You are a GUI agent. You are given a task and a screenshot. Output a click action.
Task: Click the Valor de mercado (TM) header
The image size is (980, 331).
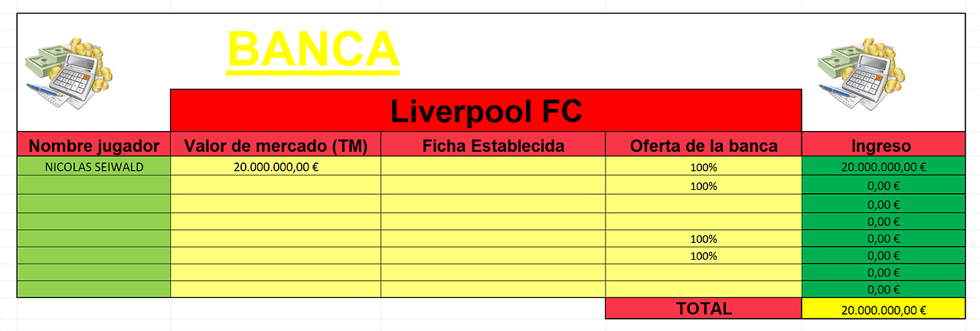coord(276,145)
